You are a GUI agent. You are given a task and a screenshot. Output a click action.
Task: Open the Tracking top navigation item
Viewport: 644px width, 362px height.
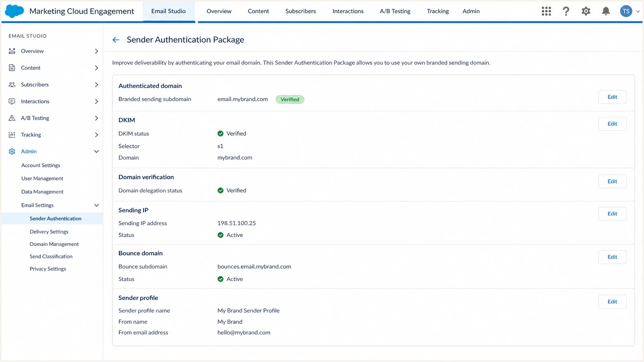[x=438, y=11]
